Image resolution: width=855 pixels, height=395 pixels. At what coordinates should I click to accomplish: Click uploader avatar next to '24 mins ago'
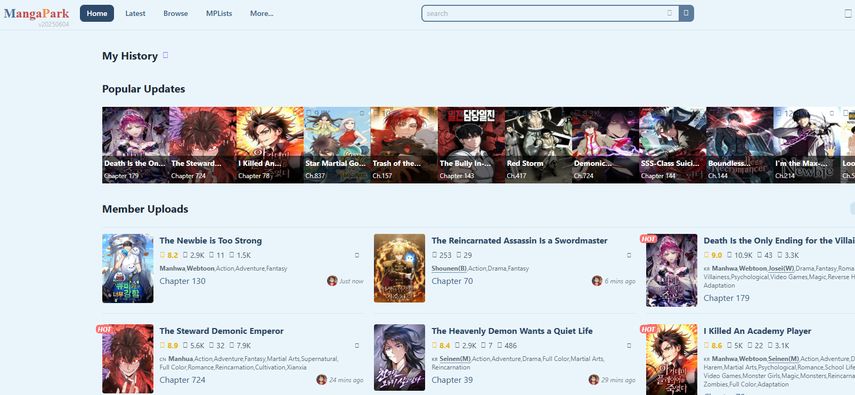click(x=322, y=380)
